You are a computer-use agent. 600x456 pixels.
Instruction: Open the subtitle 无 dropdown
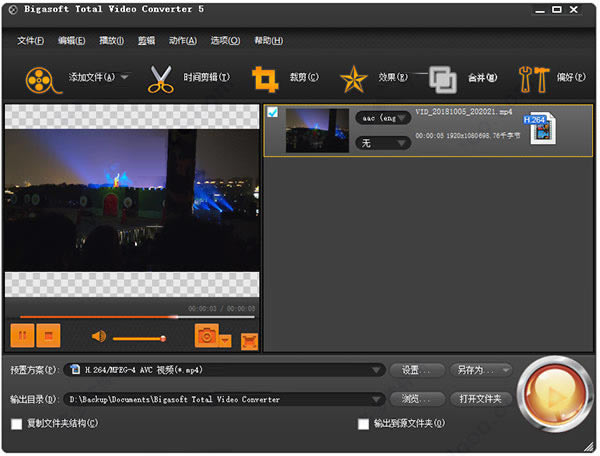pyautogui.click(x=383, y=143)
